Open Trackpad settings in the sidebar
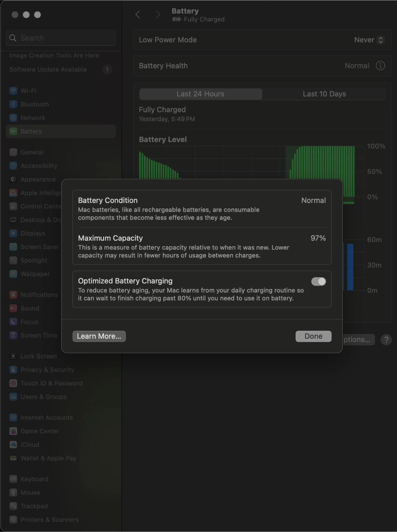Viewport: 397px width, 532px height. (61, 506)
